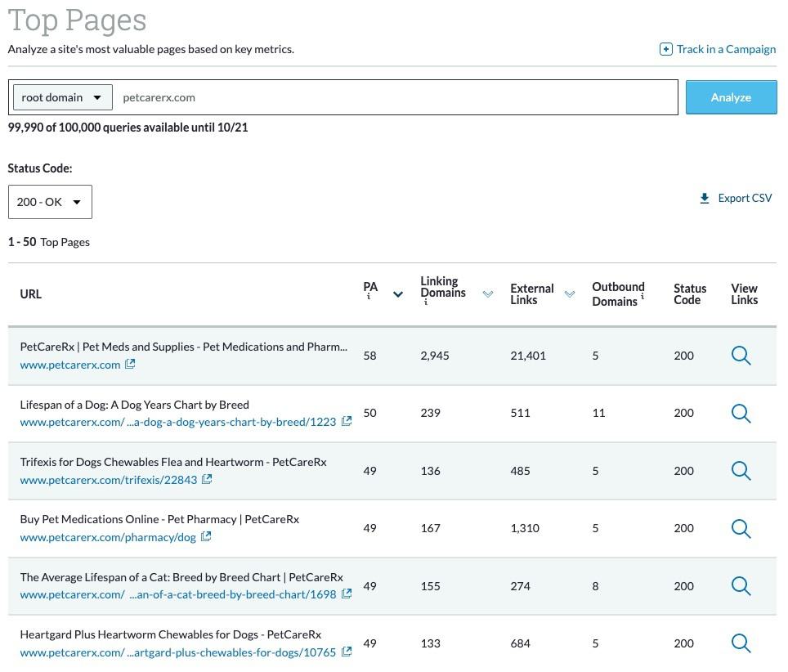Image resolution: width=788 pixels, height=672 pixels.
Task: Click the download icon next to Export CSV
Action: (704, 197)
